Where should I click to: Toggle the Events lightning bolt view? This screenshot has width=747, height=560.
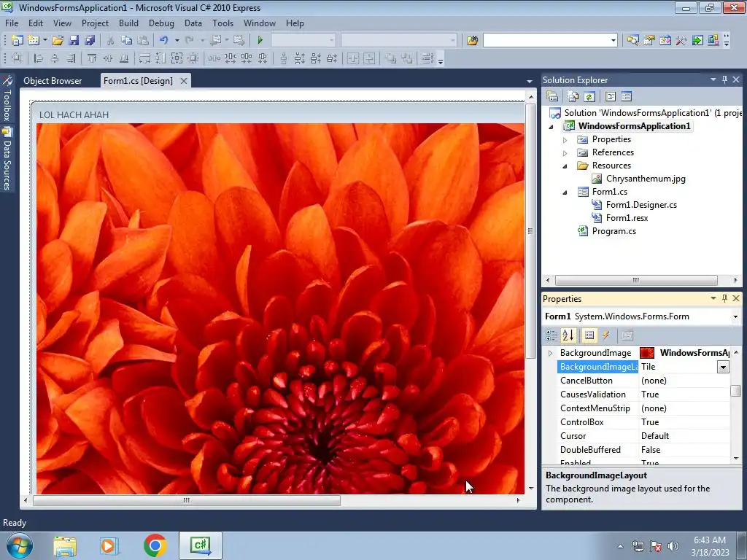click(x=606, y=335)
